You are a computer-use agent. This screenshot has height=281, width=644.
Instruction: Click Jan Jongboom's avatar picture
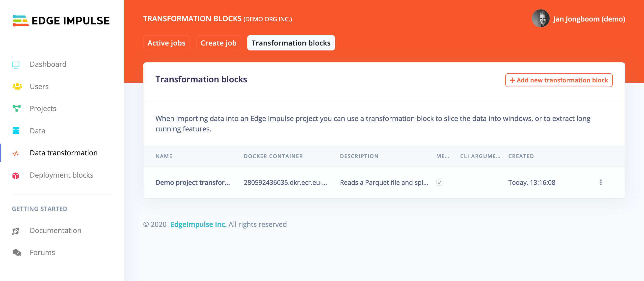[x=540, y=19]
